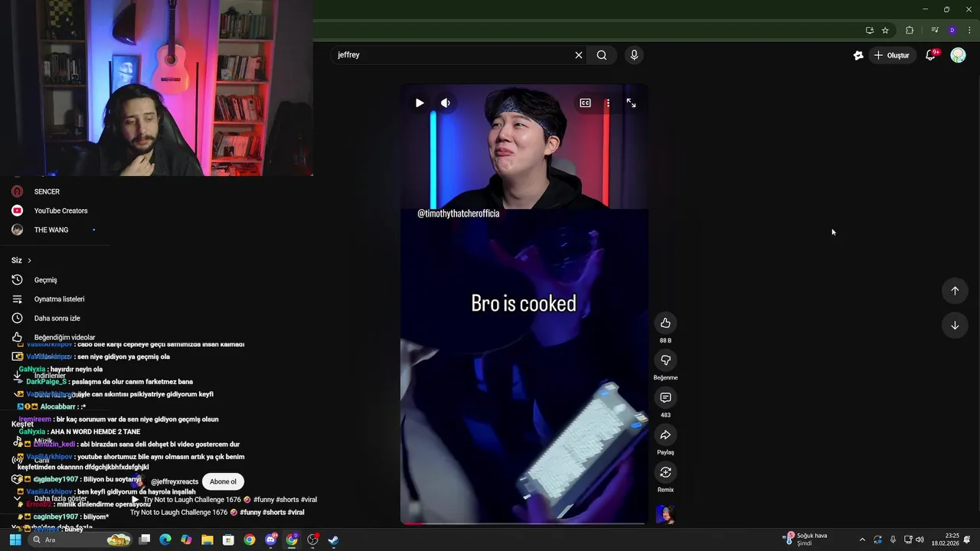Open Microsoft Store from taskbar
Viewport: 980px width, 551px height.
pyautogui.click(x=228, y=540)
